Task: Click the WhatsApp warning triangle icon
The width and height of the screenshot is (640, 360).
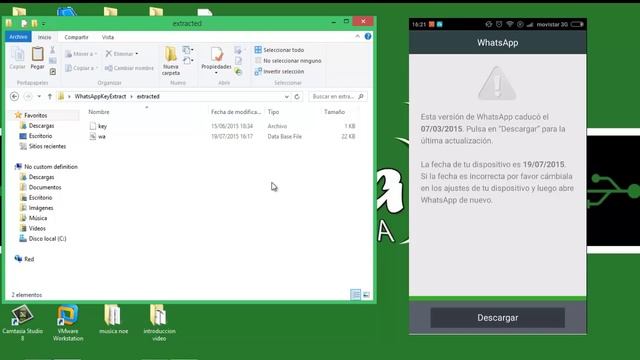Action: (497, 83)
